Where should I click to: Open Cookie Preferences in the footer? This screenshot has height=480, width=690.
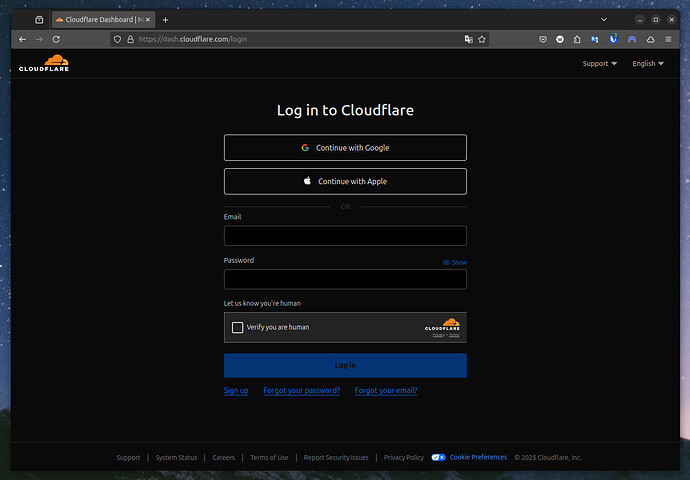pos(478,457)
